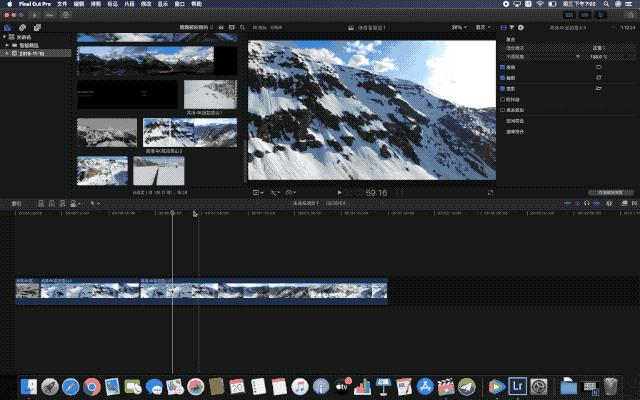This screenshot has height=400, width=640.
Task: Open the viewer zoom 38% dropdown
Action: pos(457,27)
